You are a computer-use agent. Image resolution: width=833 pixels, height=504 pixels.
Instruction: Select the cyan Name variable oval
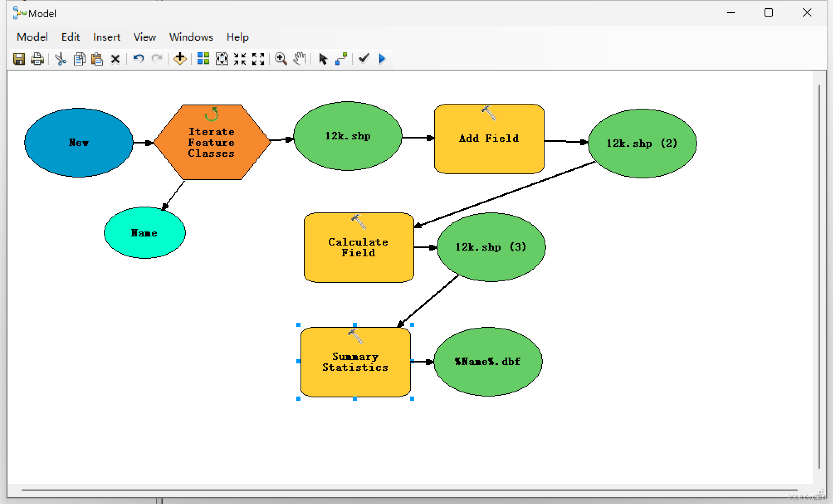pyautogui.click(x=144, y=233)
